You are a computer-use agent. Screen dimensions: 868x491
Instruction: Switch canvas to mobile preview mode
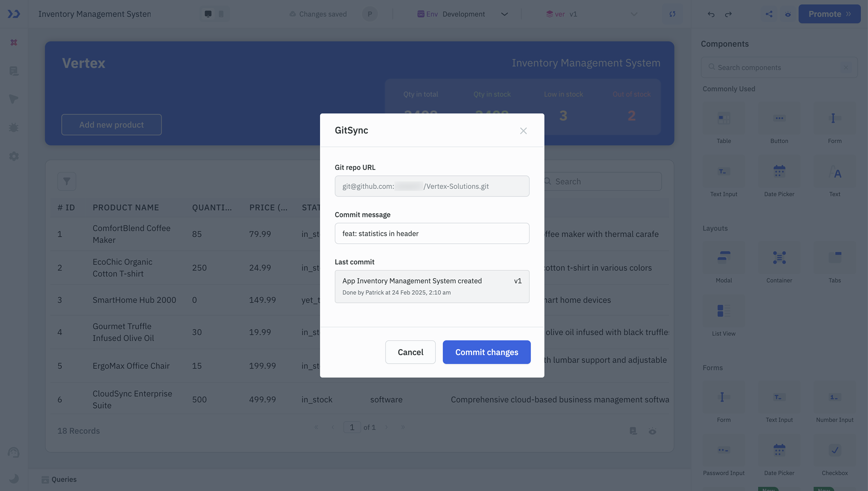coord(221,14)
